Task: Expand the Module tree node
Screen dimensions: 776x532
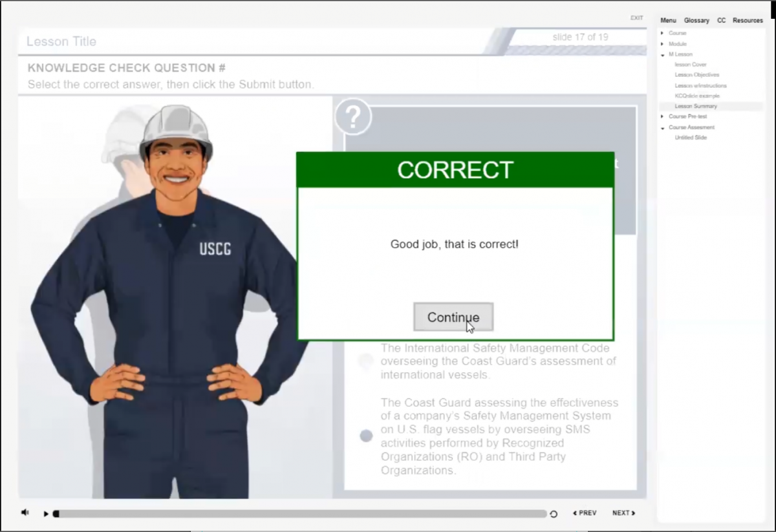Action: pos(662,44)
